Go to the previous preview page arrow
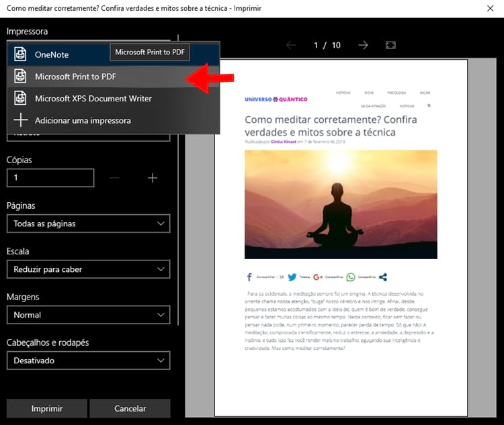This screenshot has height=425, width=504. pos(291,45)
